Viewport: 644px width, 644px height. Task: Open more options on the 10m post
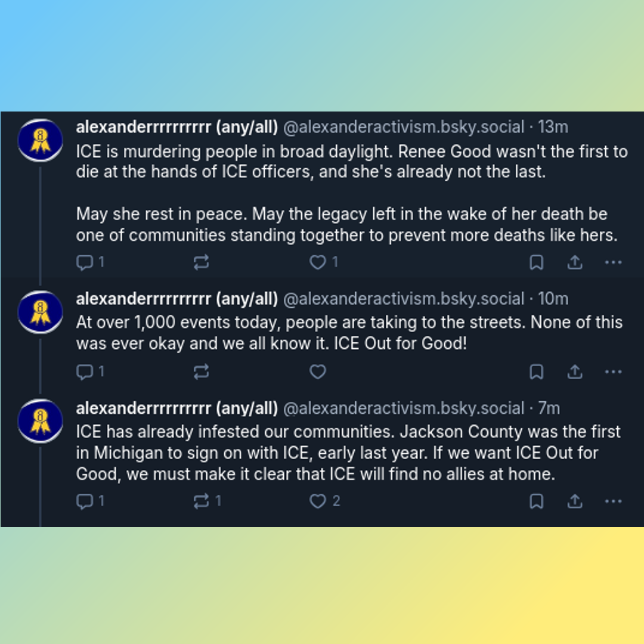pyautogui.click(x=613, y=372)
